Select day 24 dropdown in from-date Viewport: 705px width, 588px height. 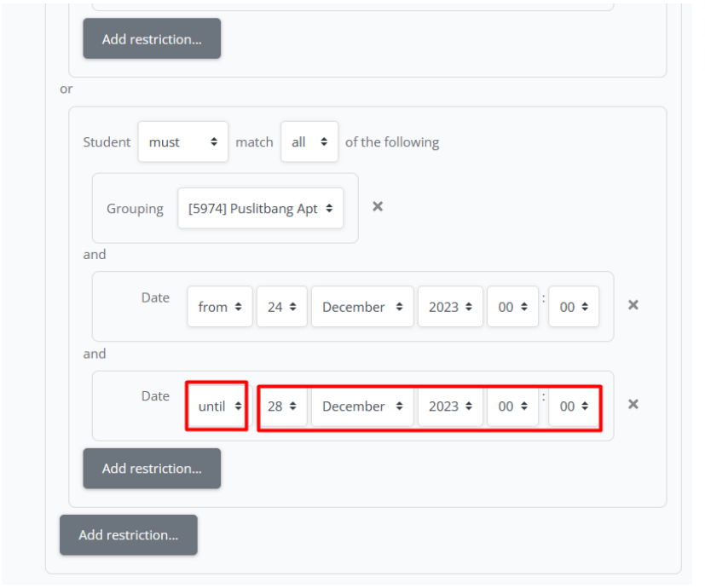click(281, 307)
